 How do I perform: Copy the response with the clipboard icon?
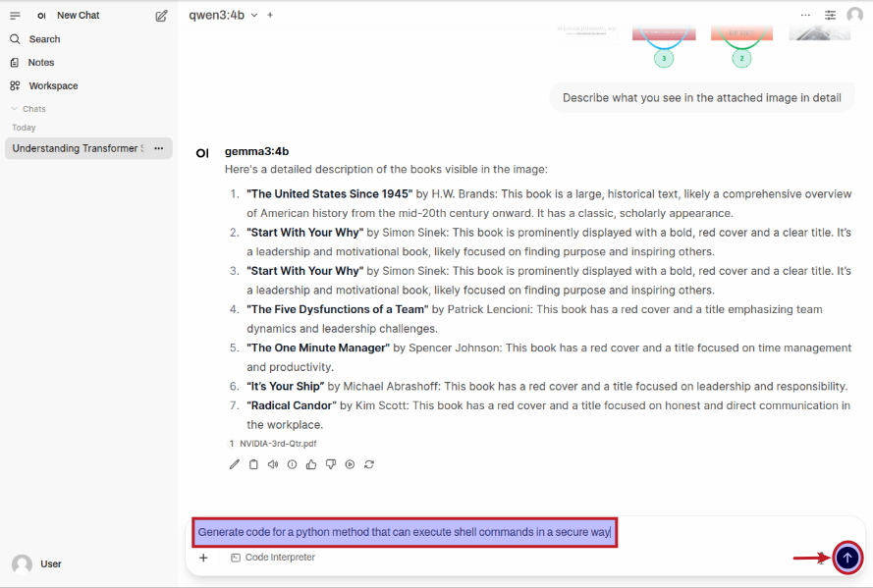click(x=253, y=464)
